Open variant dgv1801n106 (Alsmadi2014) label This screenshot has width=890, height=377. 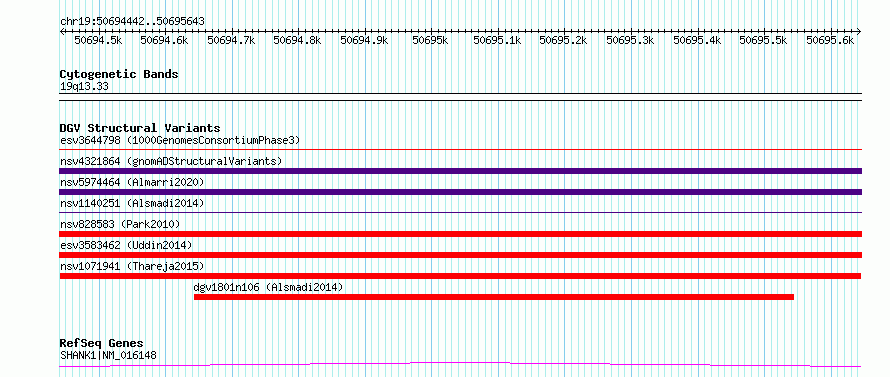click(268, 287)
